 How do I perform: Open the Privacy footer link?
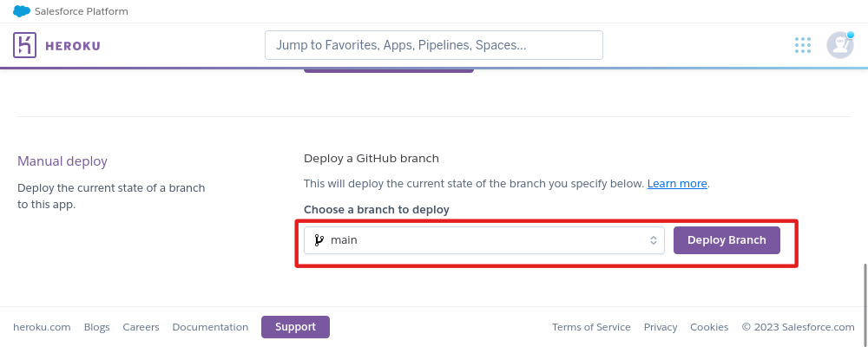pyautogui.click(x=661, y=327)
